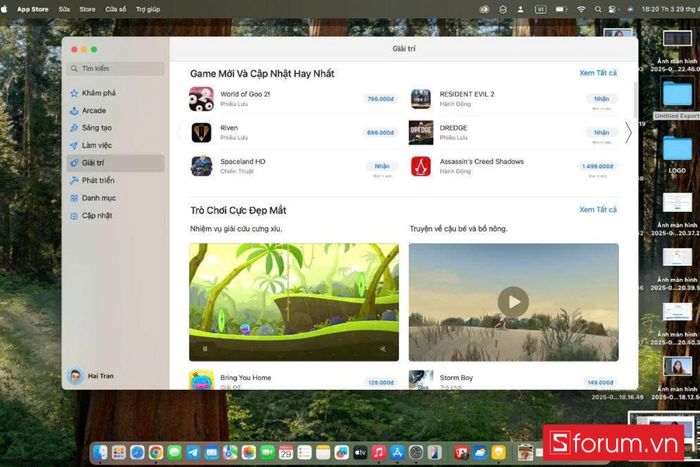This screenshot has height=467, width=700.
Task: Buy Assassin's Creed Shadows for 1.499.000đ
Action: (x=597, y=166)
